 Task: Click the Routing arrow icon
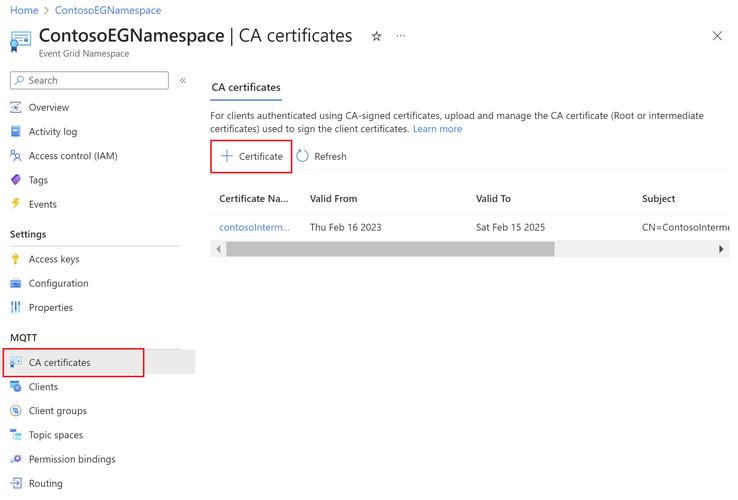pos(16,483)
